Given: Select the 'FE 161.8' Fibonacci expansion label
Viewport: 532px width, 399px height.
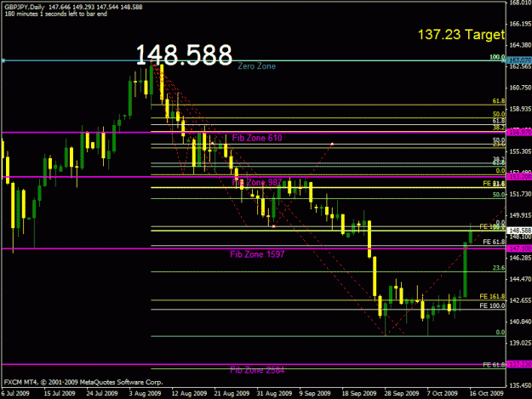Looking at the screenshot, I should 492,296.
